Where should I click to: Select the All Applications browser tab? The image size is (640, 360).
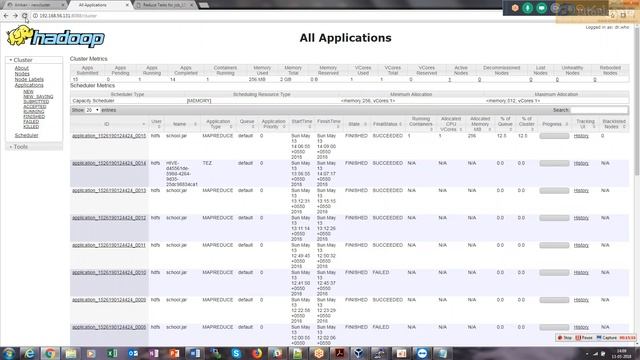coord(98,5)
